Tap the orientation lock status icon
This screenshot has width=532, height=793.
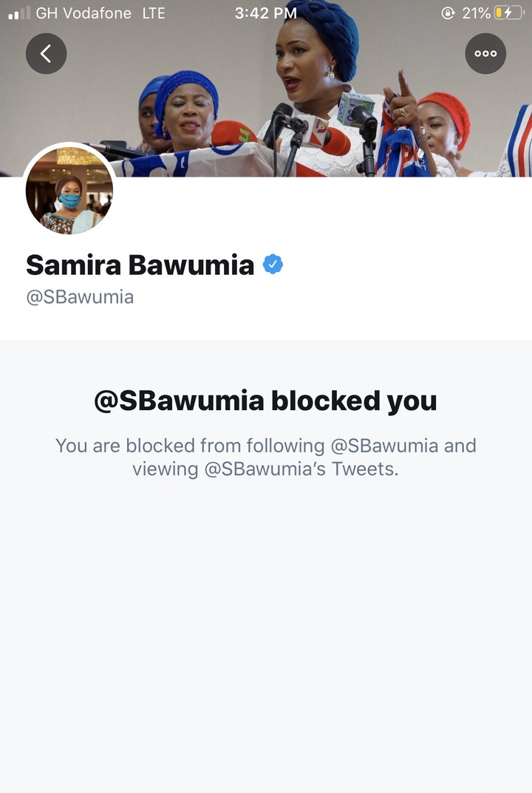click(x=448, y=13)
